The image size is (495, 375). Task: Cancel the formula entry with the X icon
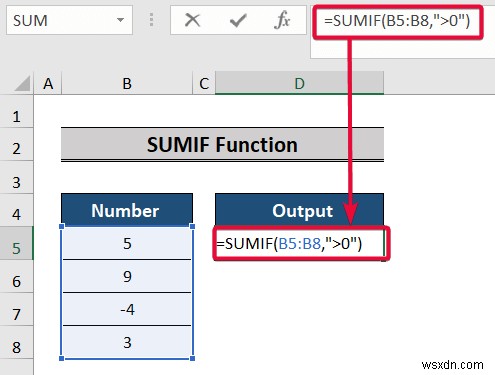click(x=192, y=20)
